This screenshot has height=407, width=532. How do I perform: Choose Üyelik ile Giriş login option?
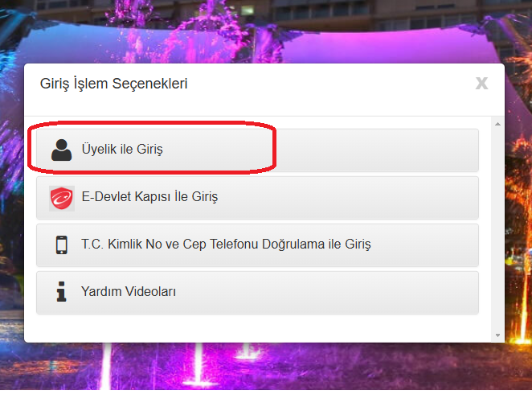(x=257, y=150)
